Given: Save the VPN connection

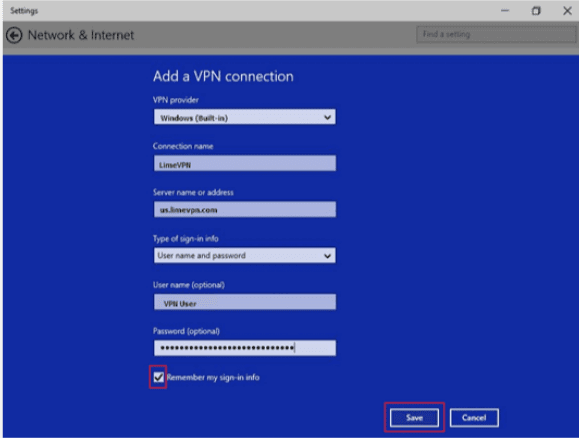Looking at the screenshot, I should [414, 418].
